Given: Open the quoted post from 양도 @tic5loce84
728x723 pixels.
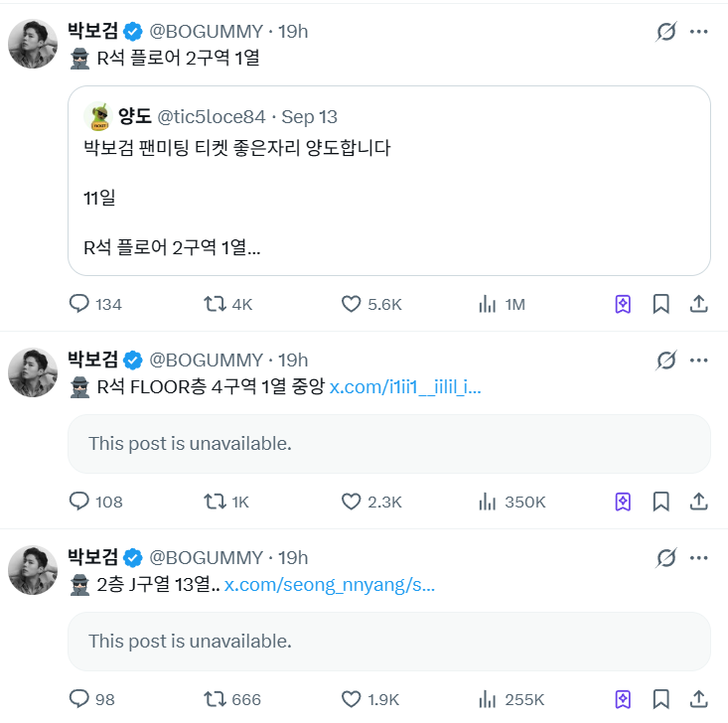Looking at the screenshot, I should pos(388,180).
